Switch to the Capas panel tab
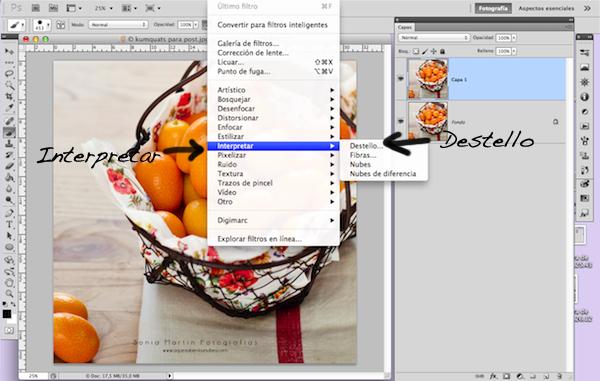The width and height of the screenshot is (600, 381). [x=404, y=27]
